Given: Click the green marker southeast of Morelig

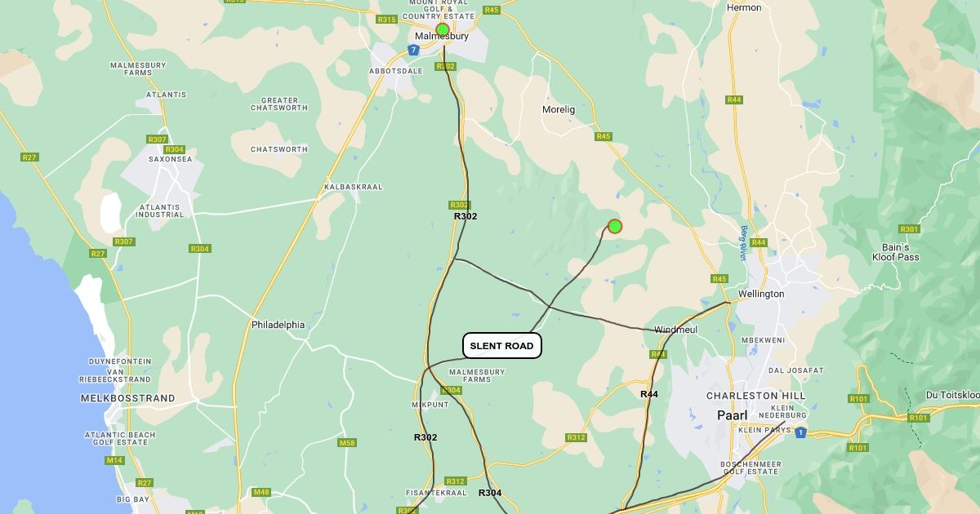Looking at the screenshot, I should click(x=615, y=226).
